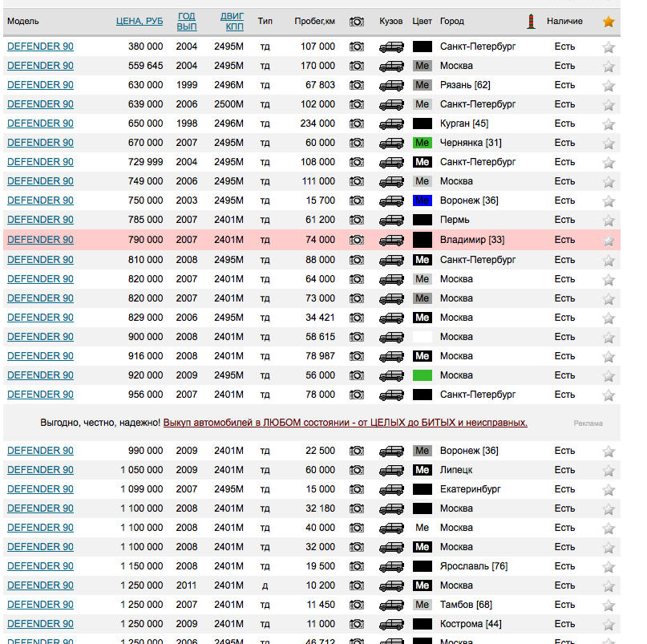Click the photo camera icon in the table header

click(x=357, y=22)
